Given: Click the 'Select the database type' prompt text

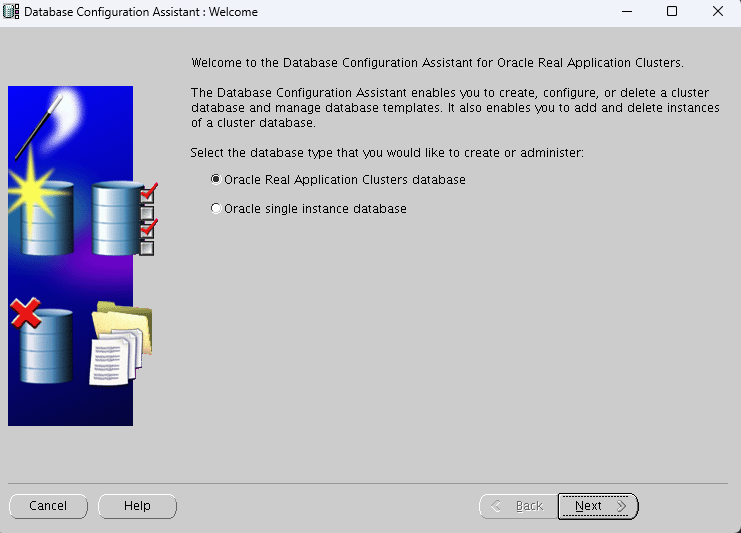Looking at the screenshot, I should 387,153.
